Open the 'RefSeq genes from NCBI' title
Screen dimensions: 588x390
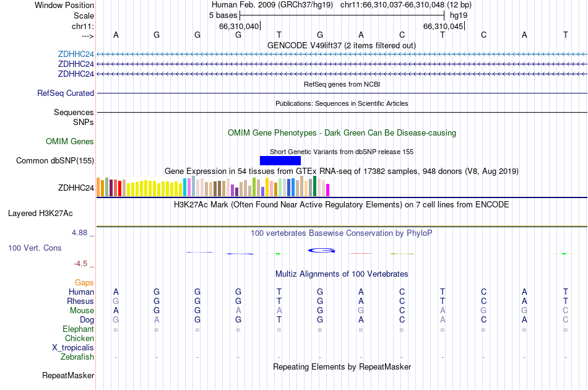point(342,84)
